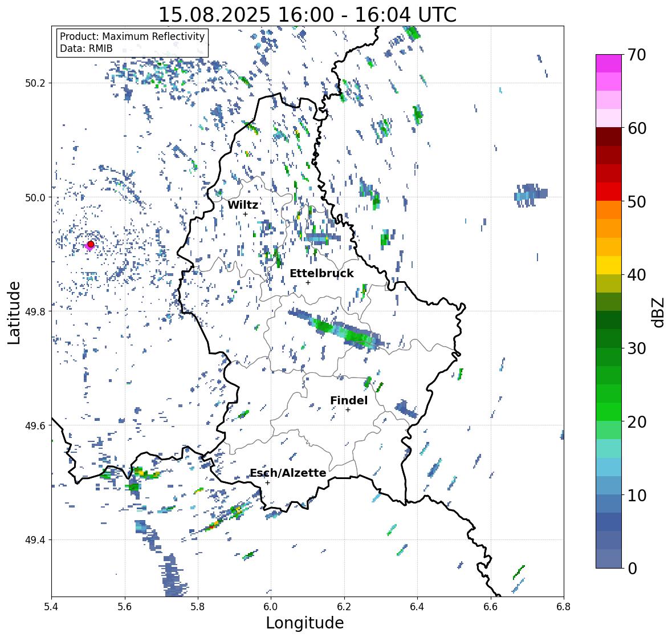Click the 'Latitude' axis label
Viewport: 672px width, 637px height.
click(14, 313)
